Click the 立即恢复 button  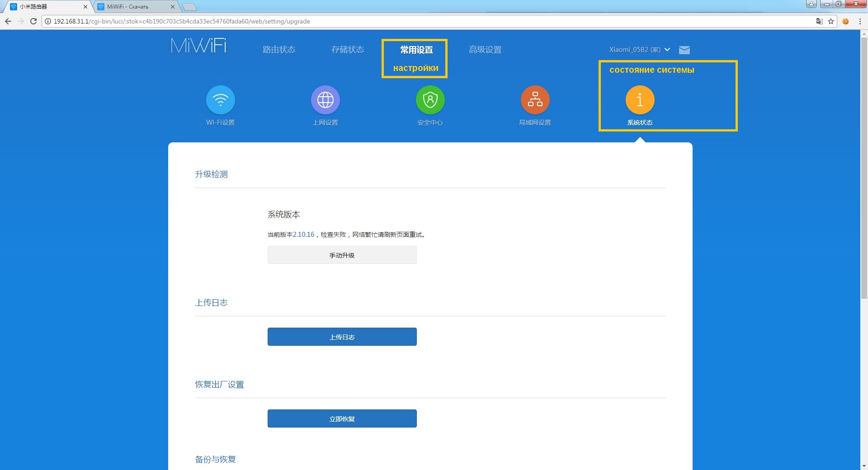342,419
